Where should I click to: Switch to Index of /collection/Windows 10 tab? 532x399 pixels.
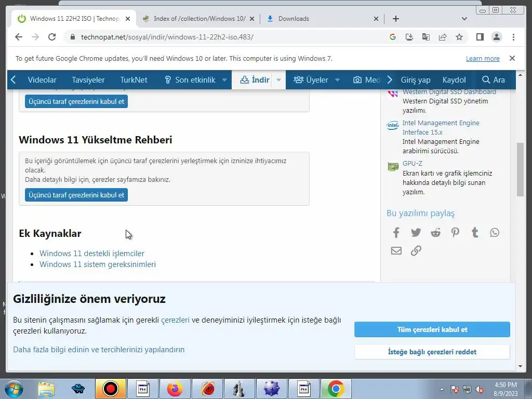199,19
